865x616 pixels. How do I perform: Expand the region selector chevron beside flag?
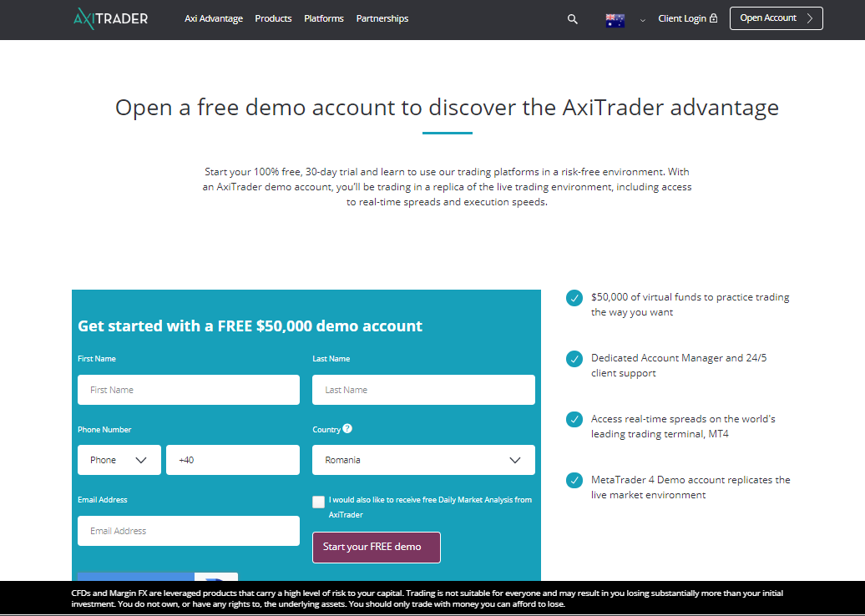pos(643,20)
